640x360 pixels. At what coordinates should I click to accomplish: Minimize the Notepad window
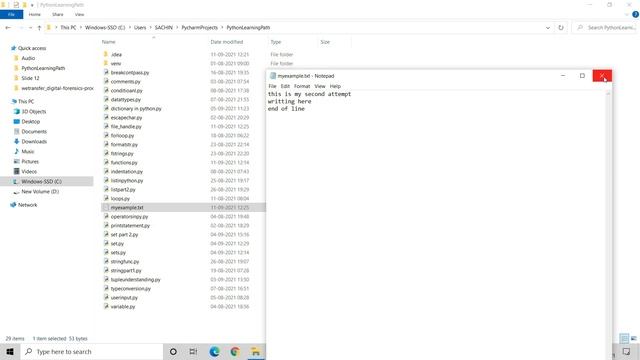click(563, 76)
